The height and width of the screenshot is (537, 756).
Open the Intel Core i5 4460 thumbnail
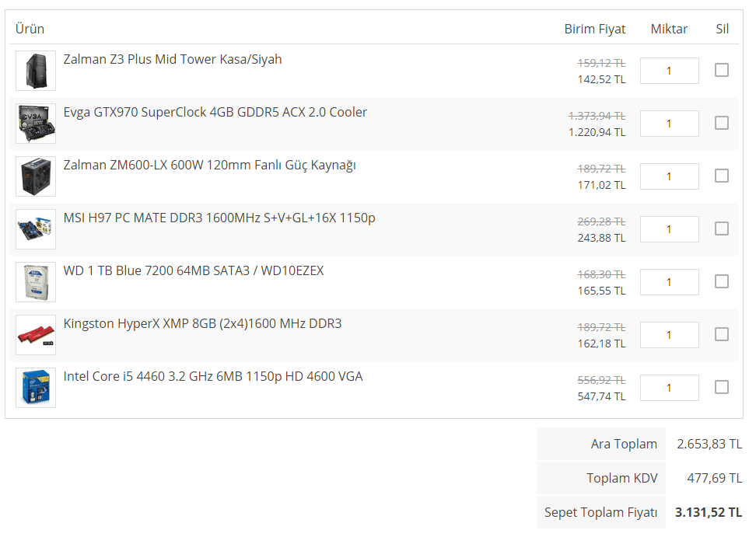tap(36, 388)
